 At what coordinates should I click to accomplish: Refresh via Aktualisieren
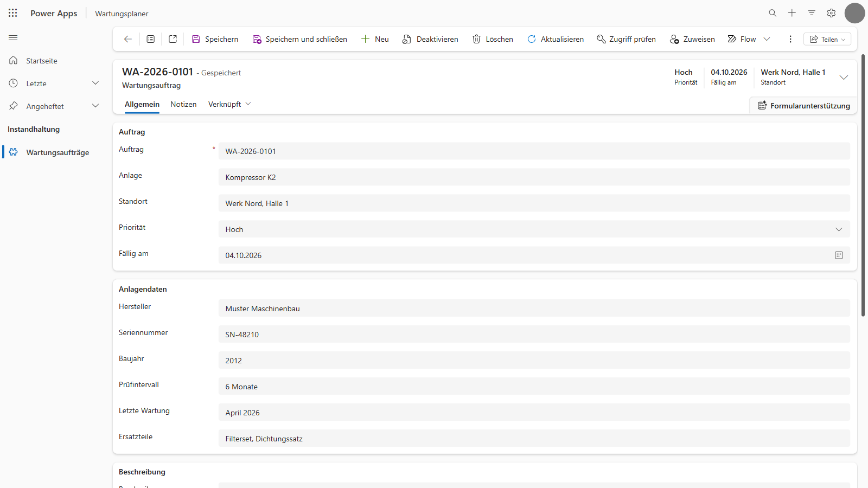[556, 39]
